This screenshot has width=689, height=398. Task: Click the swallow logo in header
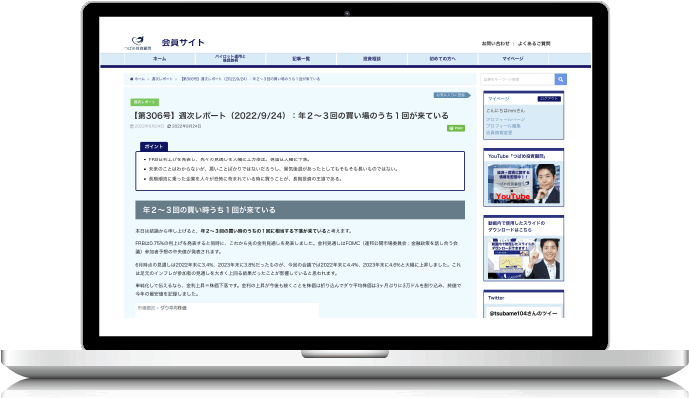tap(138, 43)
